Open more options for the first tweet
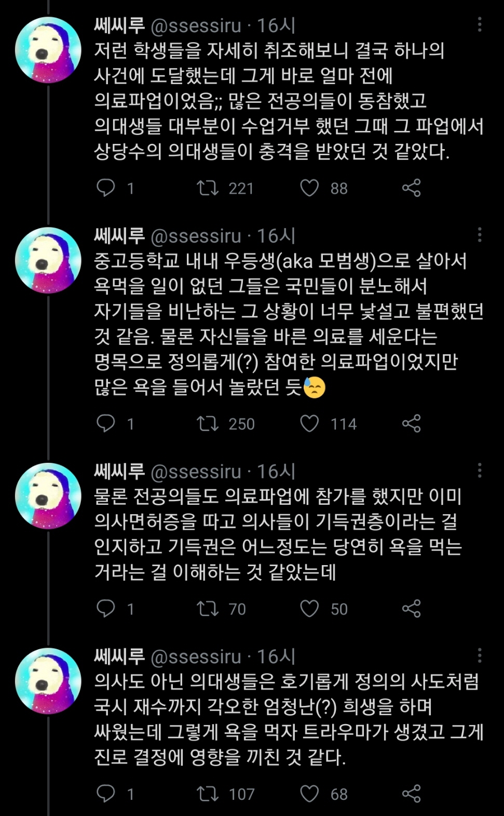This screenshot has width=504, height=816. pyautogui.click(x=480, y=24)
